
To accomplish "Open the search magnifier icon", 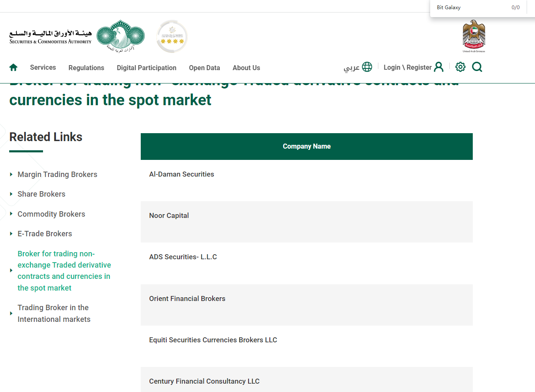I will (x=477, y=67).
